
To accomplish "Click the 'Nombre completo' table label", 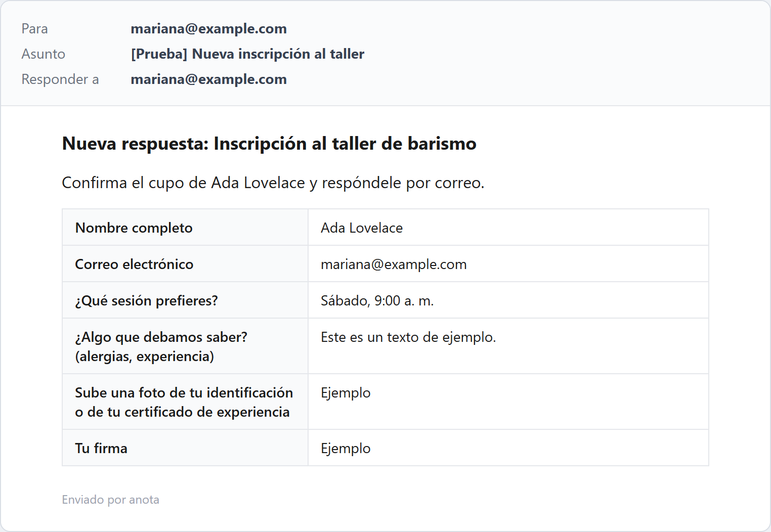I will coord(134,228).
